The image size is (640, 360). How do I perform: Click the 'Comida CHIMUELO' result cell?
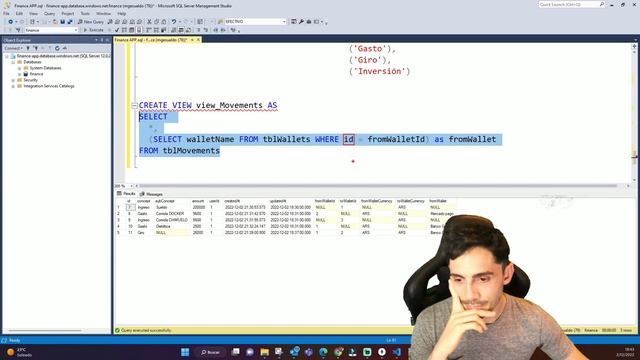tap(171, 220)
